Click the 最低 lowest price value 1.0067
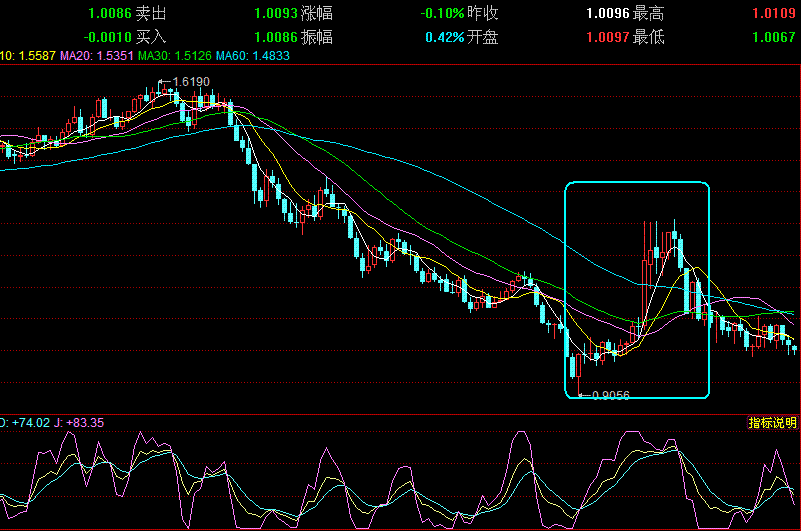 coord(776,37)
